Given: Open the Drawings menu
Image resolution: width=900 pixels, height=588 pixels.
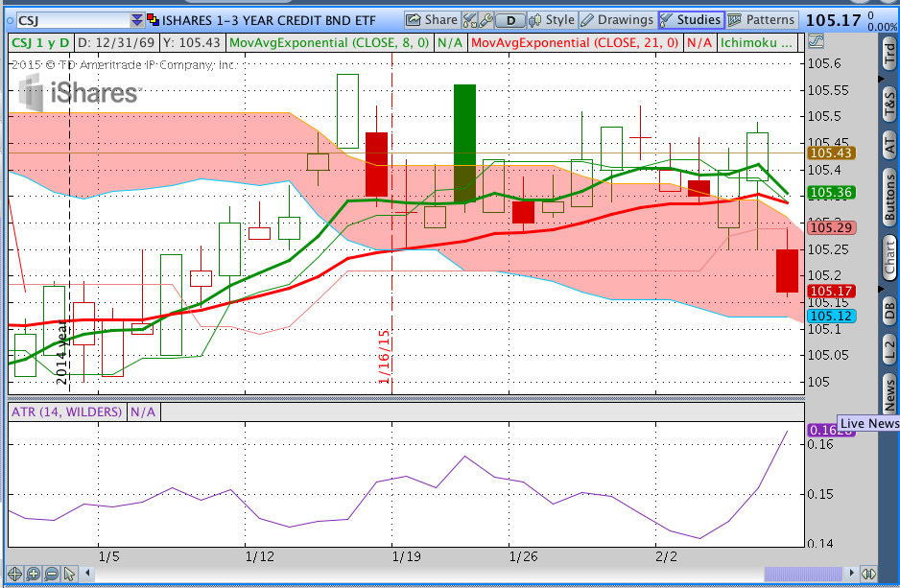Looking at the screenshot, I should 617,20.
